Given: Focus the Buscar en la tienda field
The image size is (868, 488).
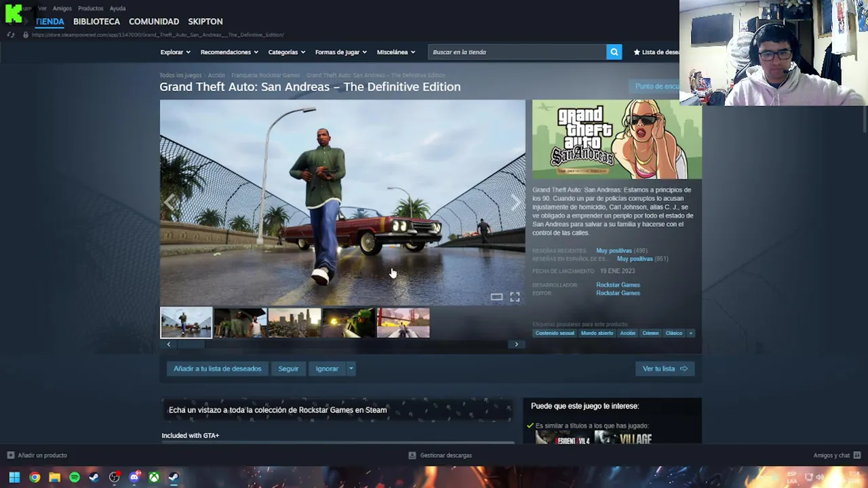Looking at the screenshot, I should 517,52.
